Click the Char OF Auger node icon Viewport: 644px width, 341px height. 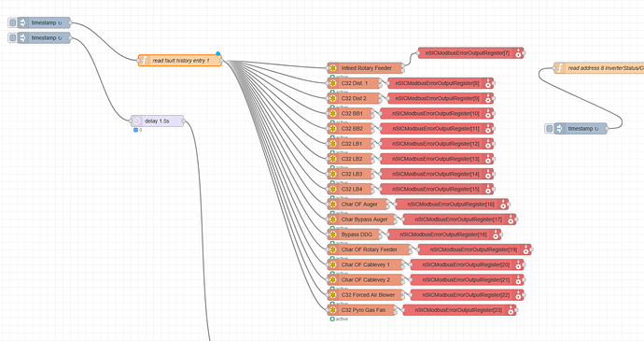tap(332, 204)
